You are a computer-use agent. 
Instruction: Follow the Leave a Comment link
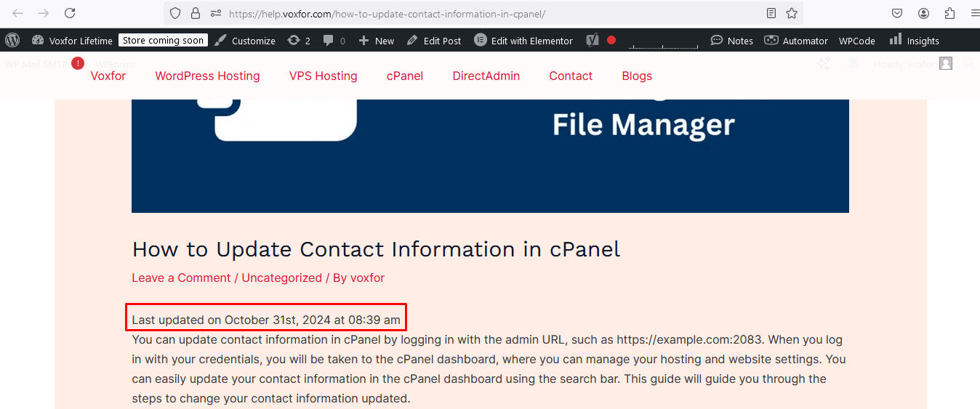[181, 278]
